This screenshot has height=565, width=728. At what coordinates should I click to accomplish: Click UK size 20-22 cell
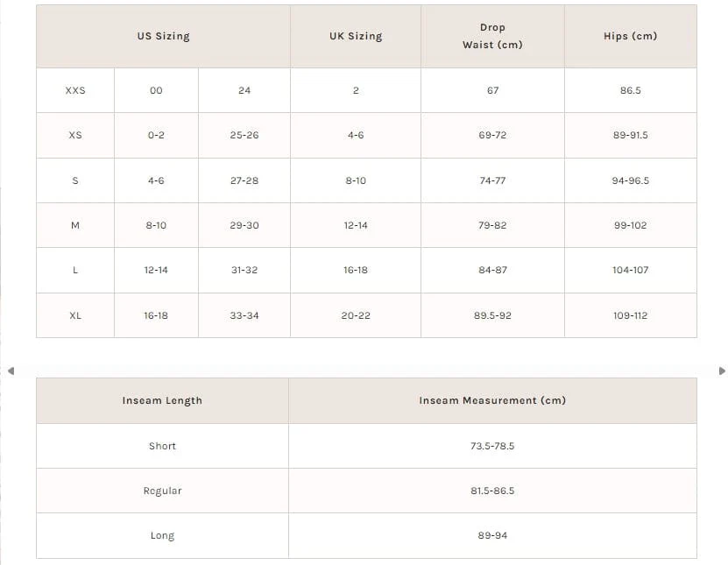tap(356, 315)
